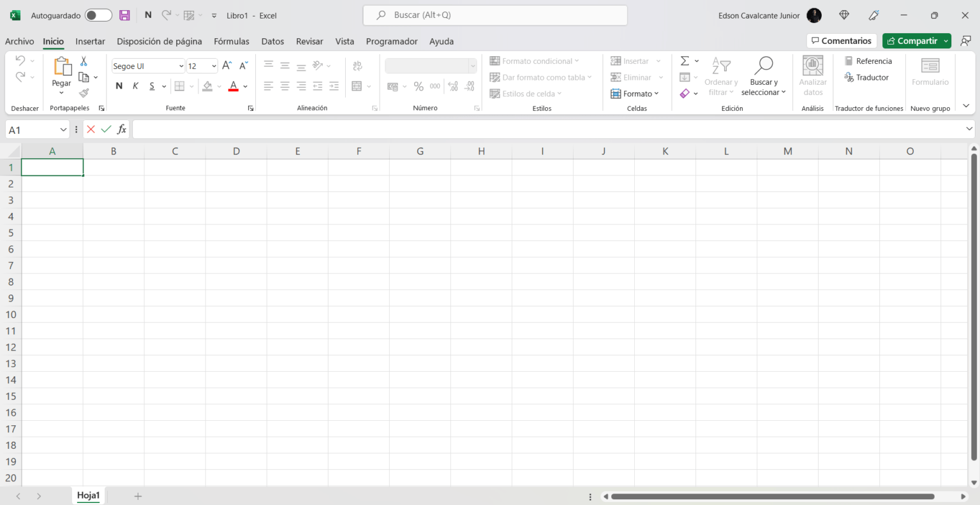This screenshot has height=505, width=980.
Task: Select the Hoja1 sheet tab
Action: [88, 495]
